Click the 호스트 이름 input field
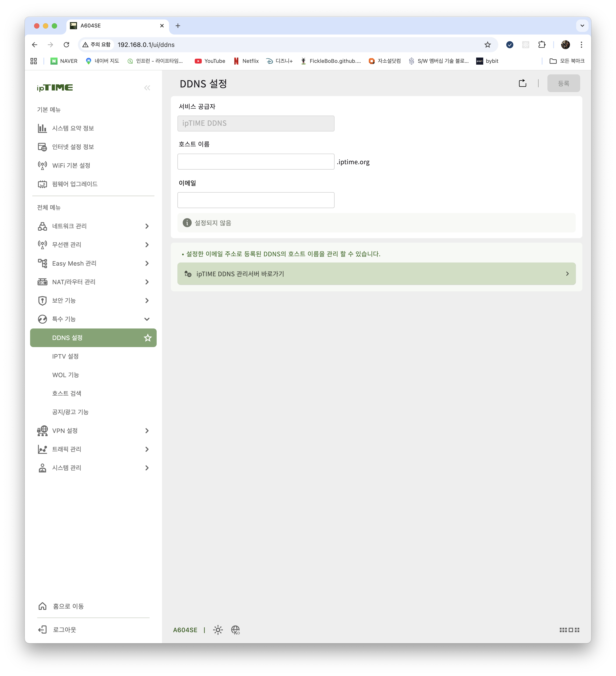Viewport: 616px width, 676px height. tap(256, 162)
